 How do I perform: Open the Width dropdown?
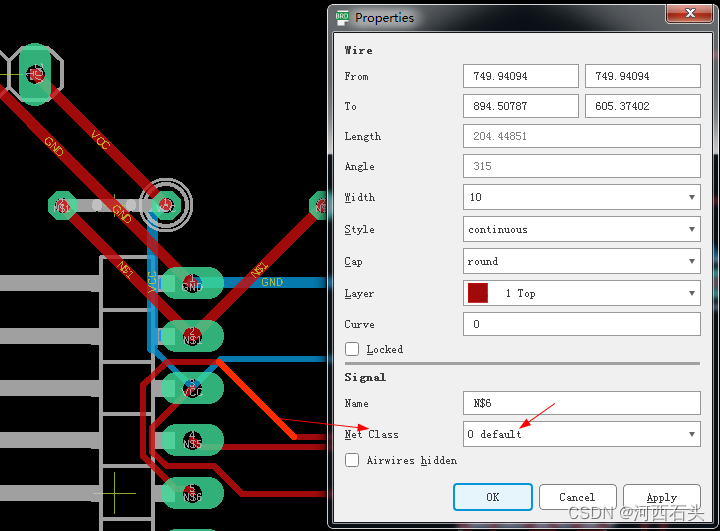click(581, 197)
